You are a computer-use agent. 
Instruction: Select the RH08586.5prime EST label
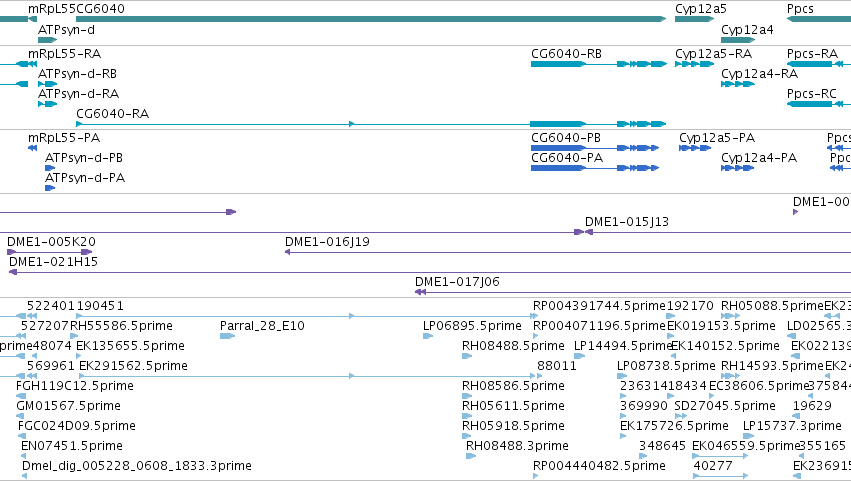513,387
